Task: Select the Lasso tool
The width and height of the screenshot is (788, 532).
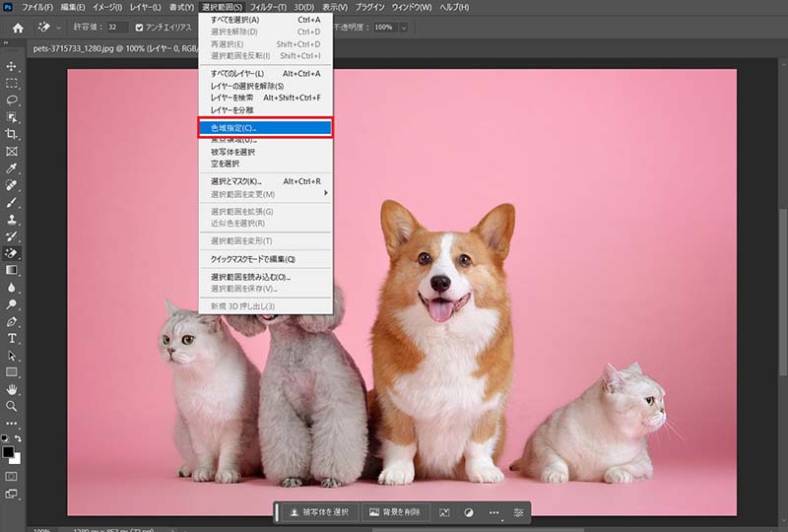Action: click(12, 100)
